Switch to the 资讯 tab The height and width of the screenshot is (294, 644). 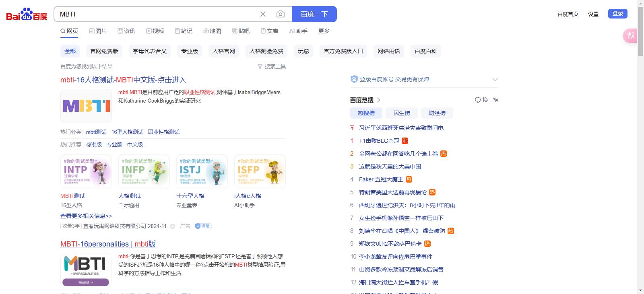coord(126,31)
